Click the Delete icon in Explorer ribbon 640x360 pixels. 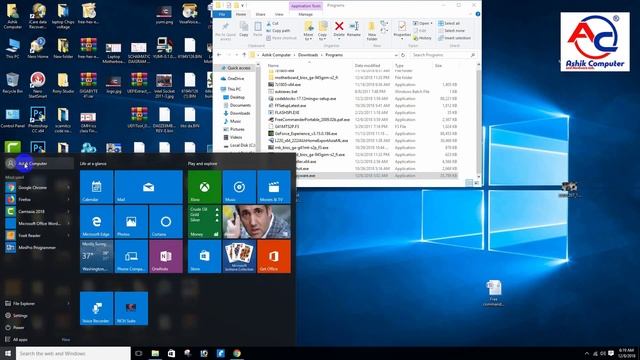click(339, 29)
